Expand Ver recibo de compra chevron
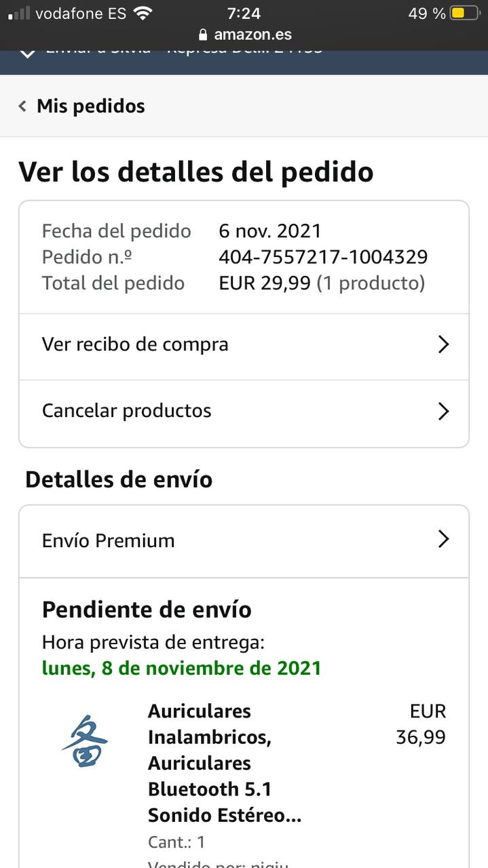Image resolution: width=488 pixels, height=868 pixels. (443, 344)
